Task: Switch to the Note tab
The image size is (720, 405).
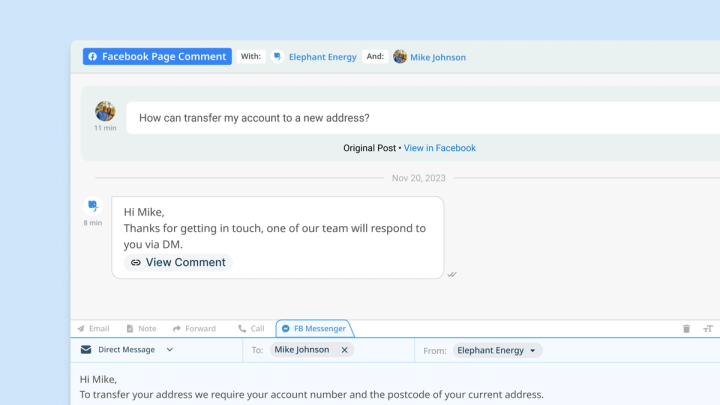Action: [141, 329]
